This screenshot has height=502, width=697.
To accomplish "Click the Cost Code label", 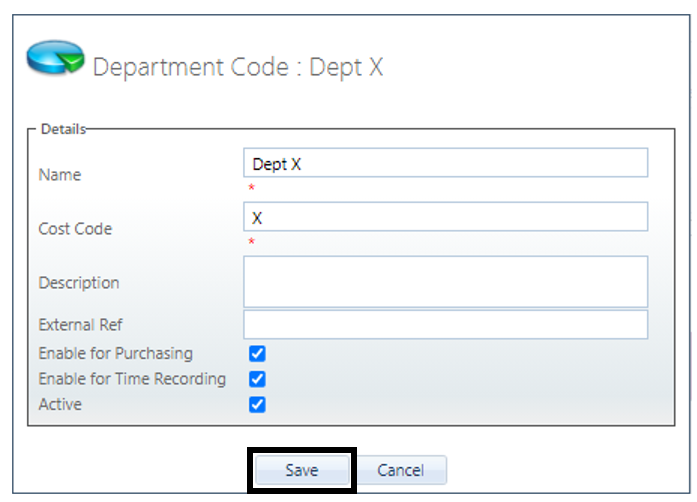I will (75, 229).
